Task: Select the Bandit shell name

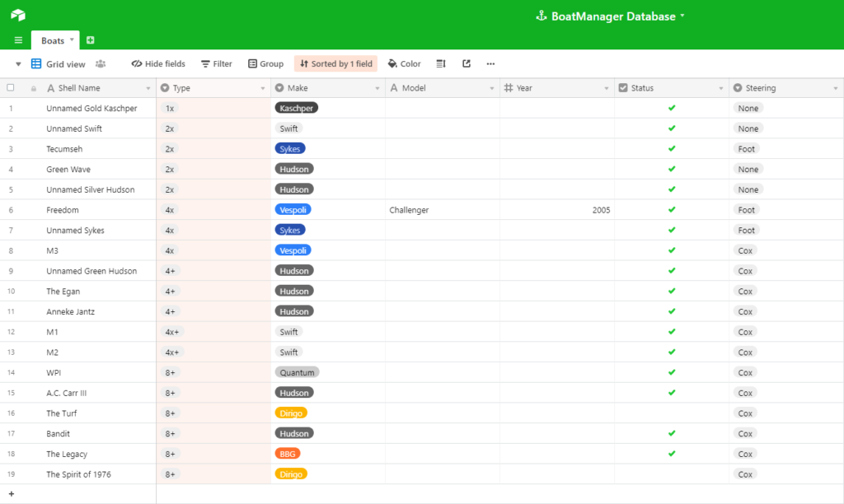Action: point(59,433)
